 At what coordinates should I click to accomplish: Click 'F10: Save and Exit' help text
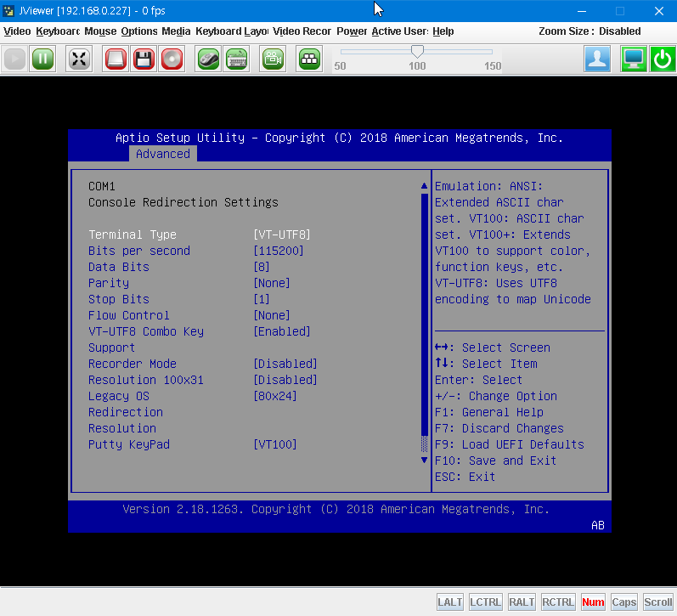point(495,461)
